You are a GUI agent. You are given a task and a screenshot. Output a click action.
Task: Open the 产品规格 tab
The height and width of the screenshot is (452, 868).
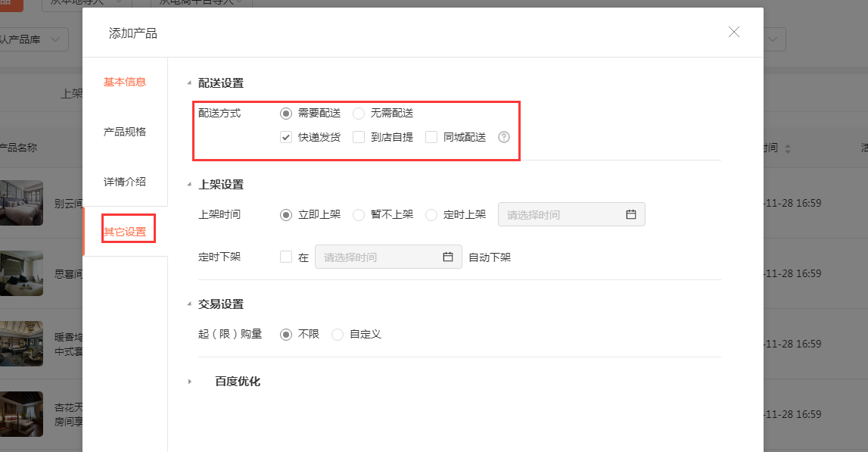(125, 132)
